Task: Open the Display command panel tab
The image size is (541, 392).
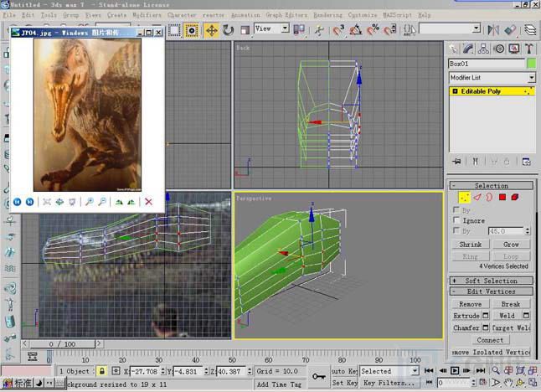Action: (x=514, y=49)
